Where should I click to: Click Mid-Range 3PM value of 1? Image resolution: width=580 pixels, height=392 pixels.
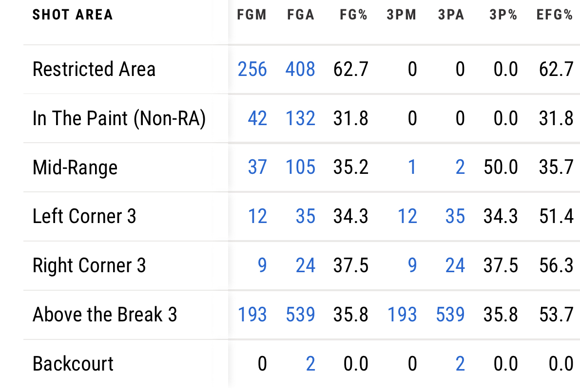pyautogui.click(x=412, y=168)
